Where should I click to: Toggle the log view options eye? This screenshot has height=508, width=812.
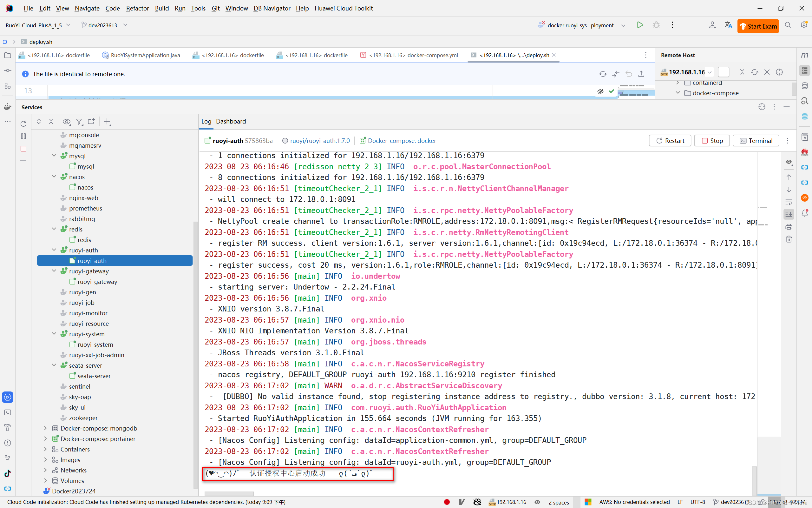coord(789,162)
